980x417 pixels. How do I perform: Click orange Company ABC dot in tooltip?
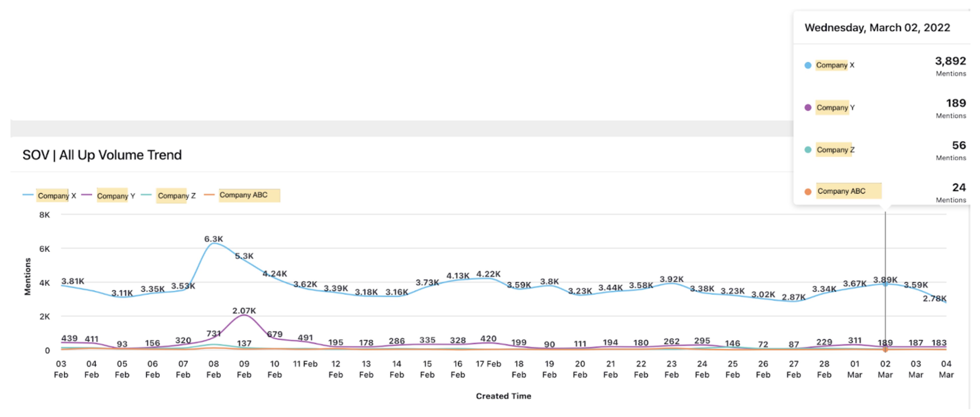tap(808, 192)
